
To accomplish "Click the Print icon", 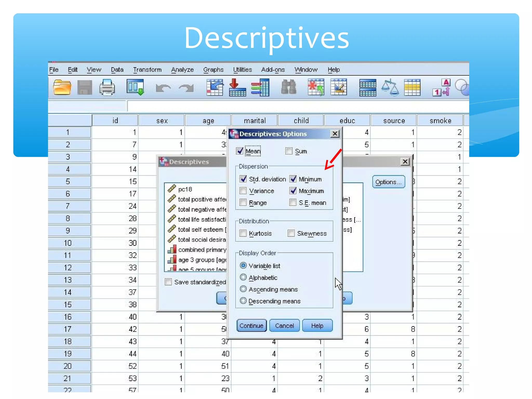I will (x=107, y=88).
